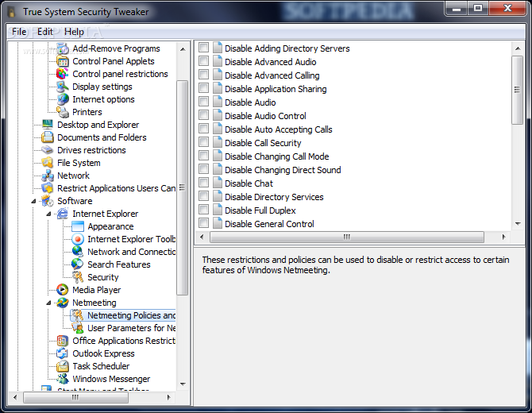Click the Desktop and Explorer monitor icon
Screen dimensions: 532x413
pos(48,125)
